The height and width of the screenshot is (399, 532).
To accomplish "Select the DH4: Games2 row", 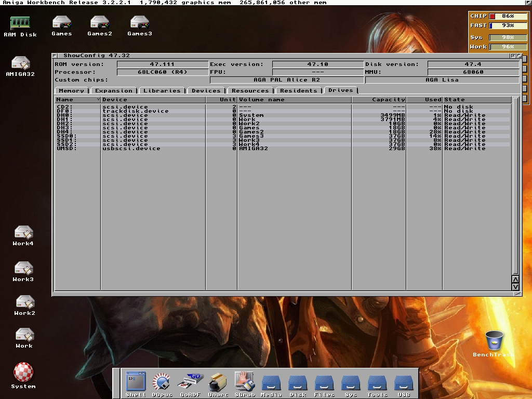I will click(283, 132).
